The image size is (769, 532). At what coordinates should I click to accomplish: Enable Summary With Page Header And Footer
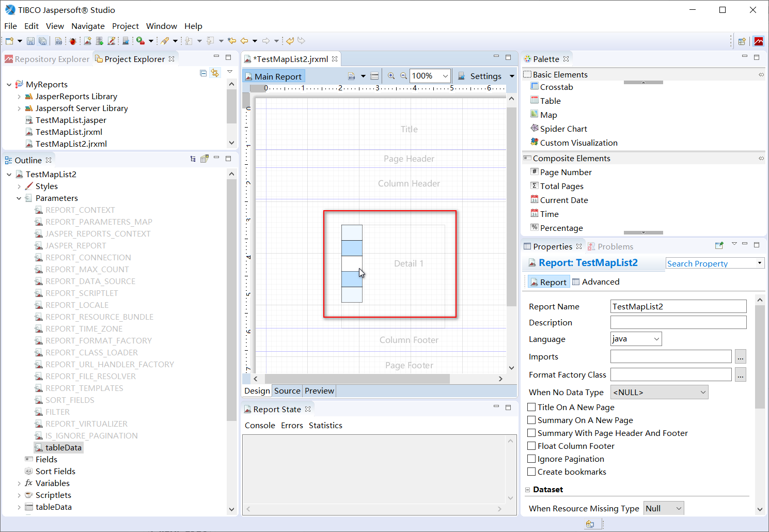[x=531, y=433]
